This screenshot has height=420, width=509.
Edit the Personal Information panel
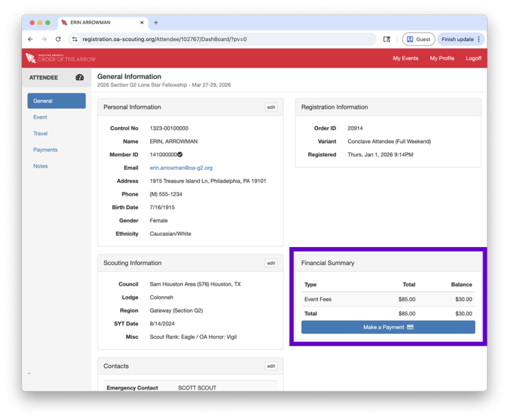pos(271,107)
